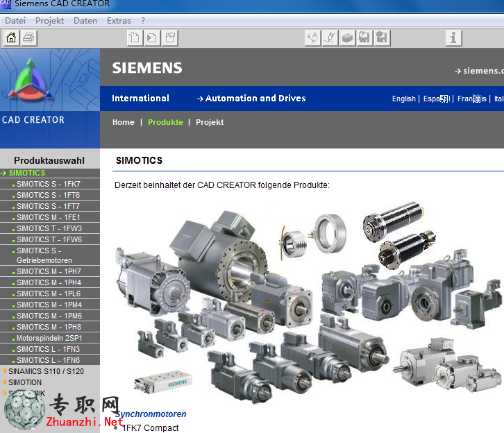Click the 3D model box icon
Image resolution: width=504 pixels, height=433 pixels.
coord(348,38)
